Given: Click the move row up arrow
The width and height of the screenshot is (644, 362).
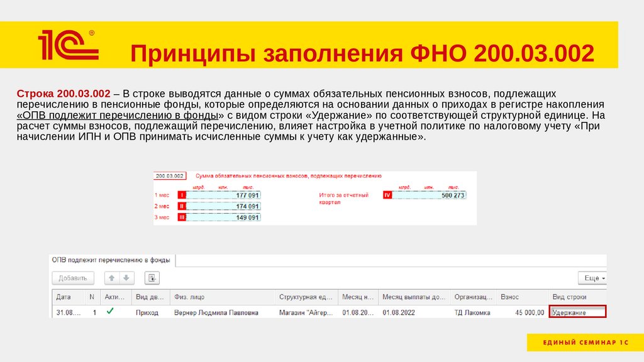Looking at the screenshot, I should [112, 278].
